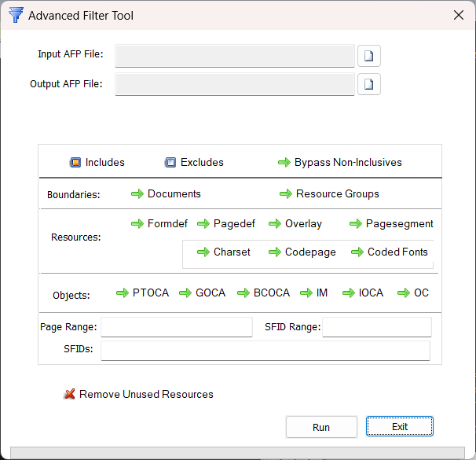Toggle Bypass Non-Inclusives option

pyautogui.click(x=284, y=163)
